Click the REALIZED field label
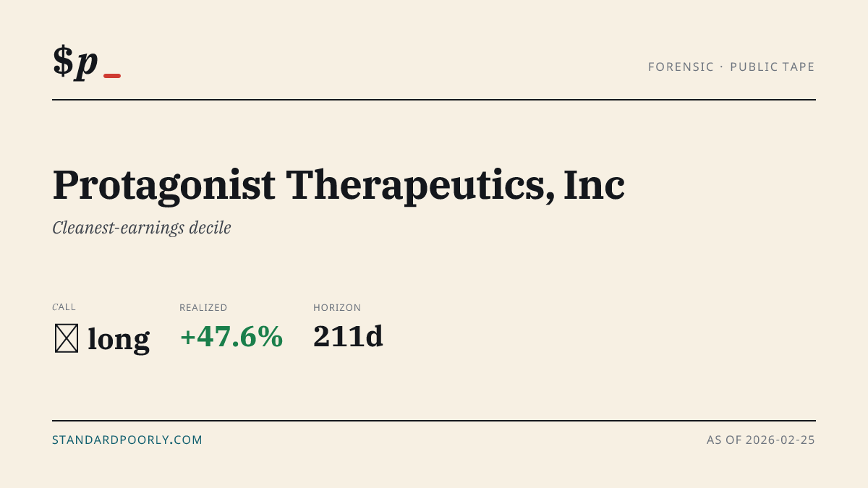The image size is (868, 488). (x=203, y=308)
